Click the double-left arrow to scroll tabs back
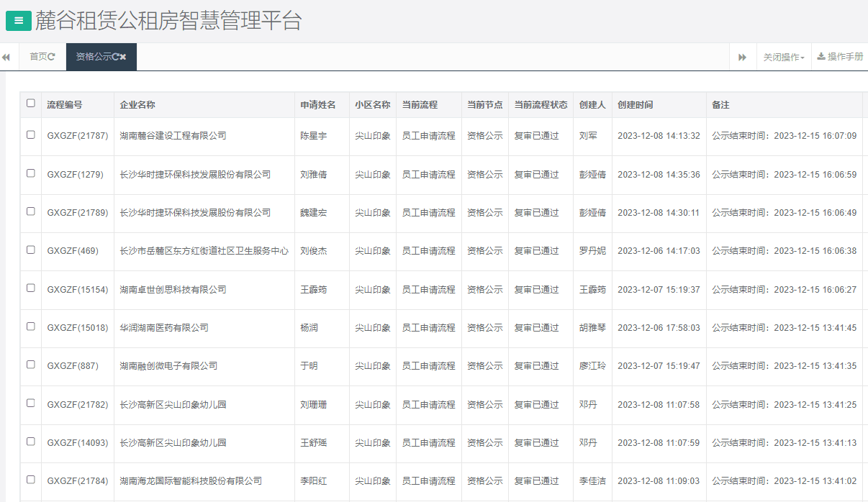Image resolution: width=868 pixels, height=502 pixels. click(6, 57)
